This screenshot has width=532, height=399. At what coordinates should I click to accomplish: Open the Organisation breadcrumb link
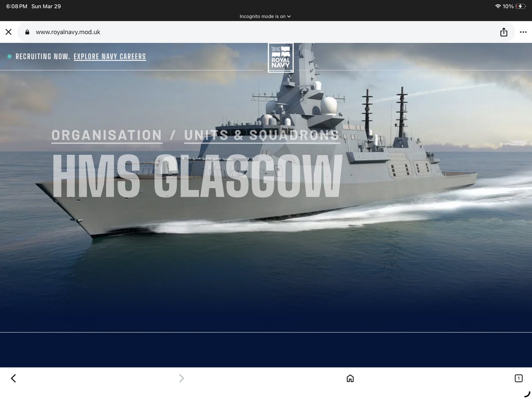tap(107, 135)
